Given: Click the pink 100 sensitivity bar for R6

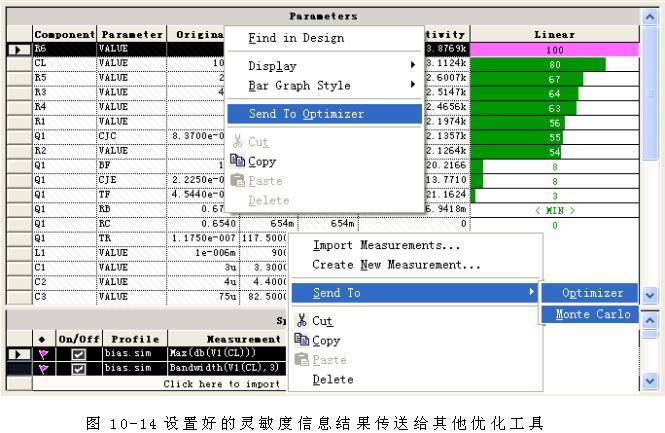Looking at the screenshot, I should tap(554, 49).
